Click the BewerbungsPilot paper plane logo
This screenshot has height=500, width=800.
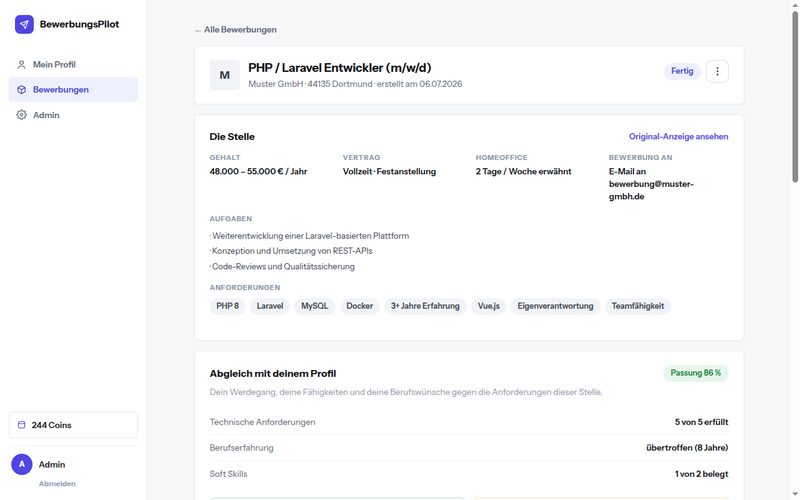point(24,24)
